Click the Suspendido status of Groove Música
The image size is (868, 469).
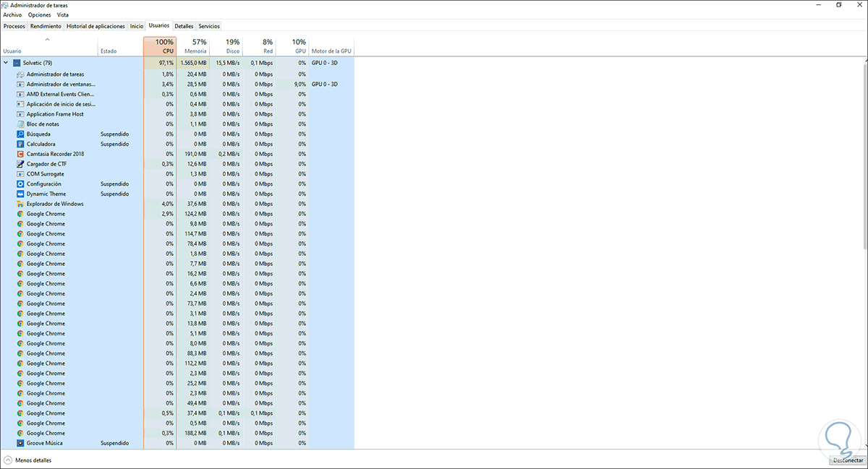[x=114, y=443]
